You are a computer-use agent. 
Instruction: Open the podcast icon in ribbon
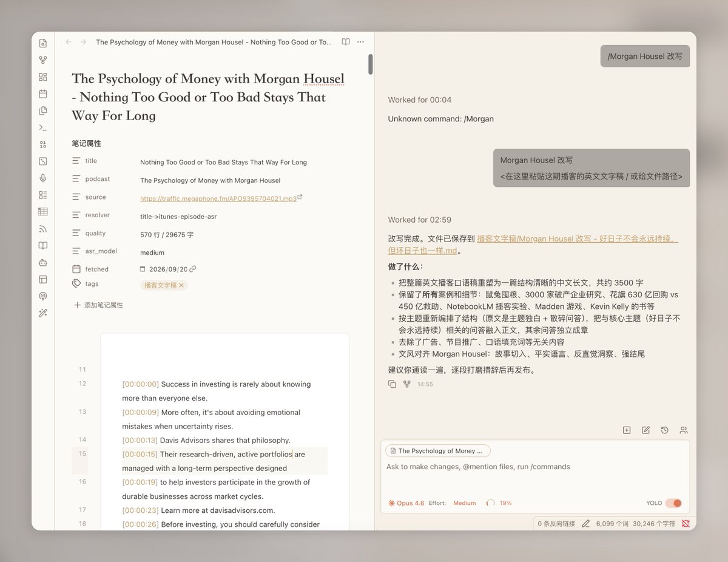click(43, 296)
